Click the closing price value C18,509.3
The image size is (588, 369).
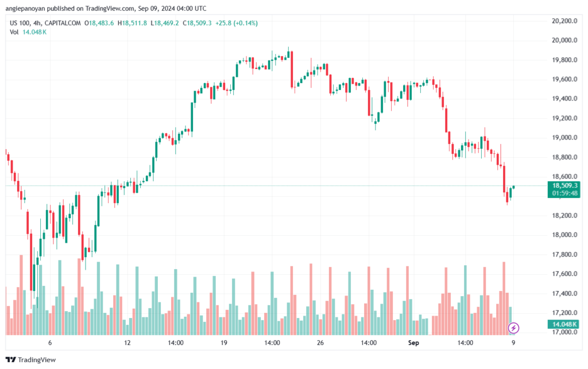198,23
